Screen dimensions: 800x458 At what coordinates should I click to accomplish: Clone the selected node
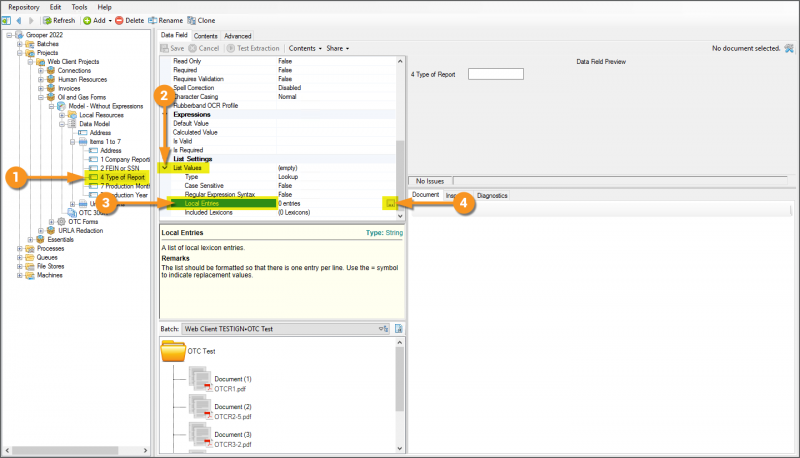201,20
